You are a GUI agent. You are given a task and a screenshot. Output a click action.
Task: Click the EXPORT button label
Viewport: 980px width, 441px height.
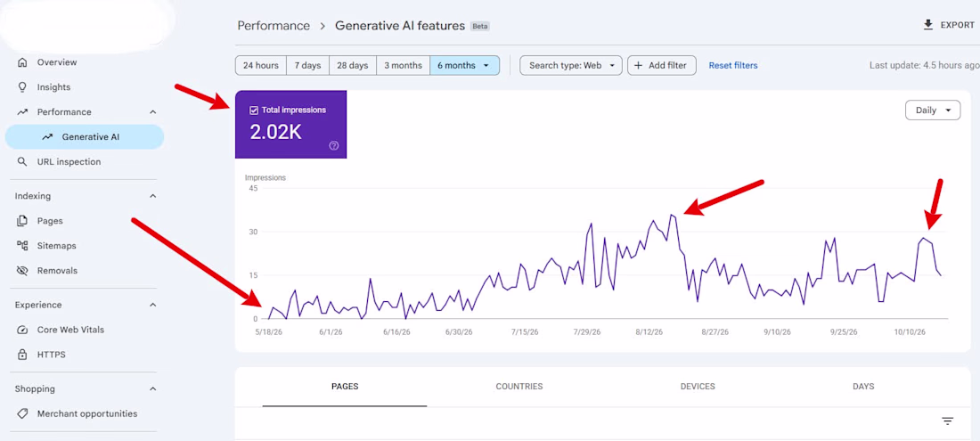(958, 25)
